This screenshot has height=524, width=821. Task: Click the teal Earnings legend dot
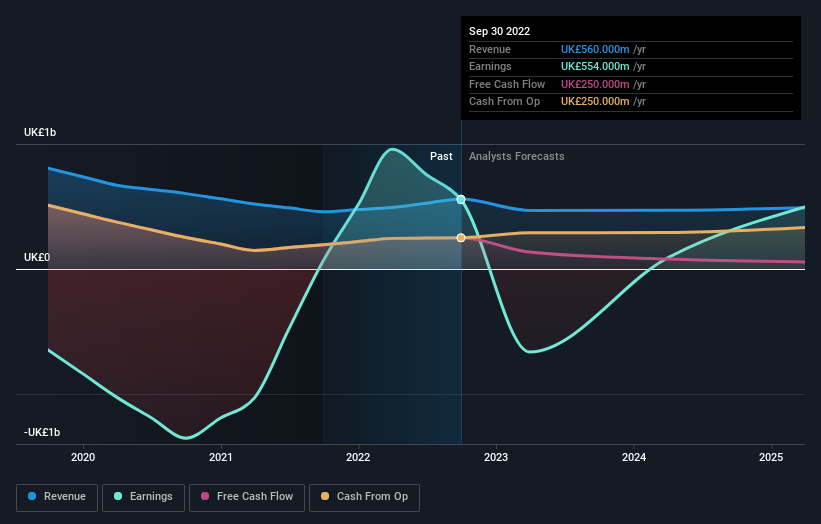pos(118,496)
